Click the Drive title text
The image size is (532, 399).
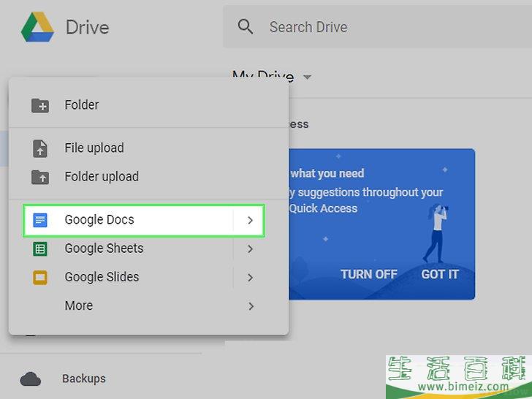click(87, 27)
